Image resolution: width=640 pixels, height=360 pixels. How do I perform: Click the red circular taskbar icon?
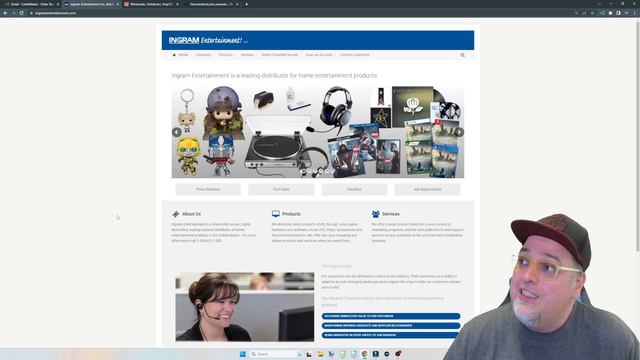398,354
